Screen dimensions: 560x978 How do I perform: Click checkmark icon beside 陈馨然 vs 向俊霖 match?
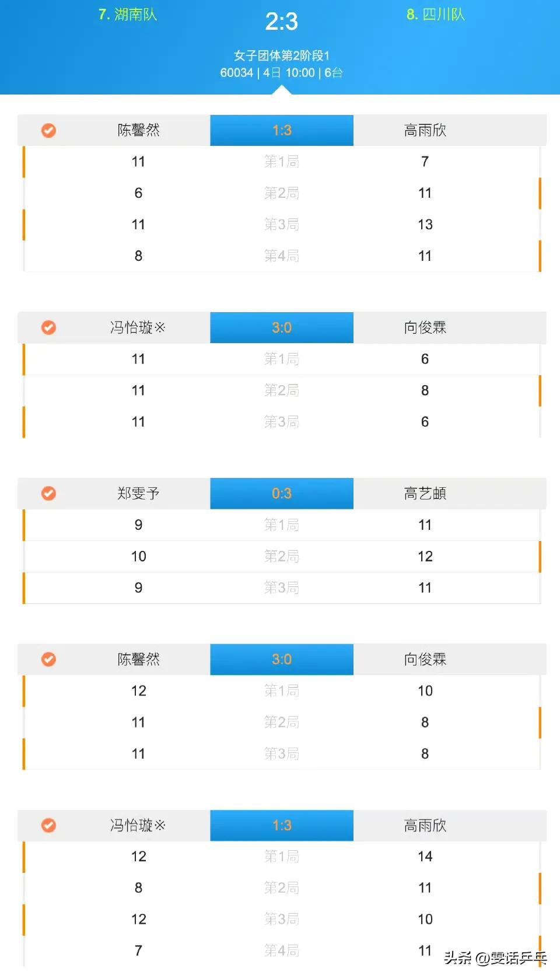pyautogui.click(x=49, y=659)
